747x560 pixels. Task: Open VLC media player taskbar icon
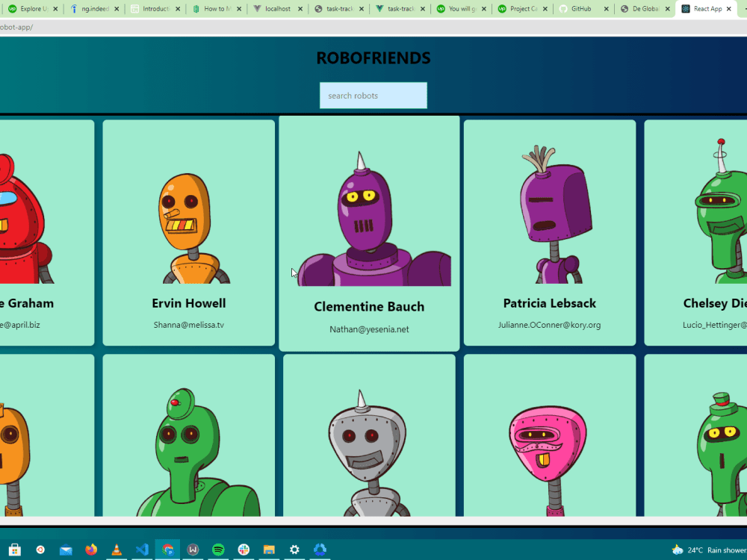(117, 550)
